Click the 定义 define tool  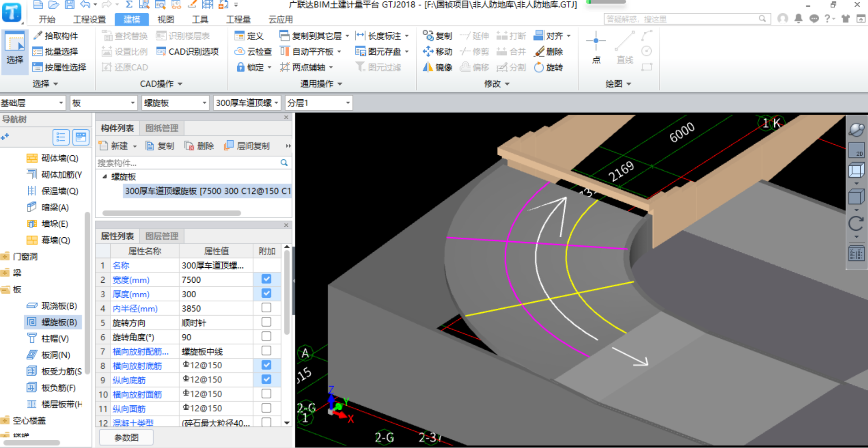point(249,36)
